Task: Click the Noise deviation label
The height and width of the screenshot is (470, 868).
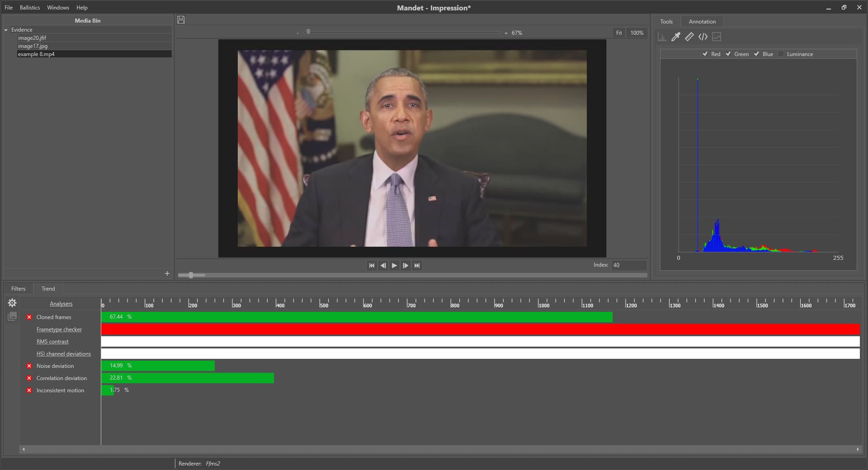Action: coord(55,366)
